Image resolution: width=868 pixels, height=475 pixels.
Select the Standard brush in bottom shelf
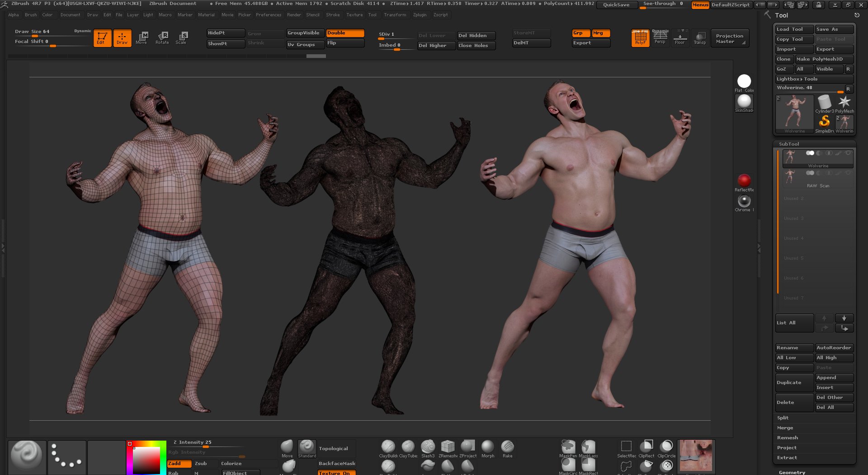pyautogui.click(x=307, y=449)
